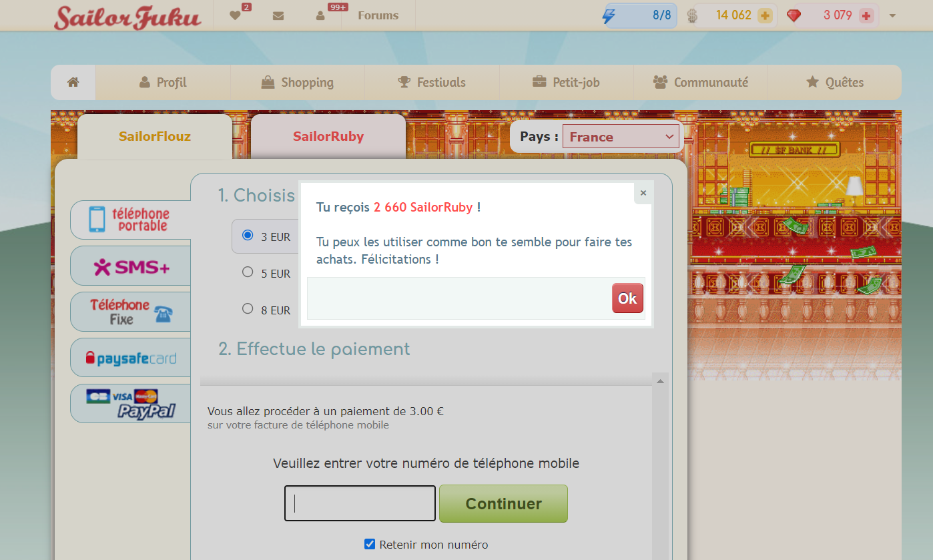
Task: Open the Pays country dropdown
Action: [x=621, y=137]
